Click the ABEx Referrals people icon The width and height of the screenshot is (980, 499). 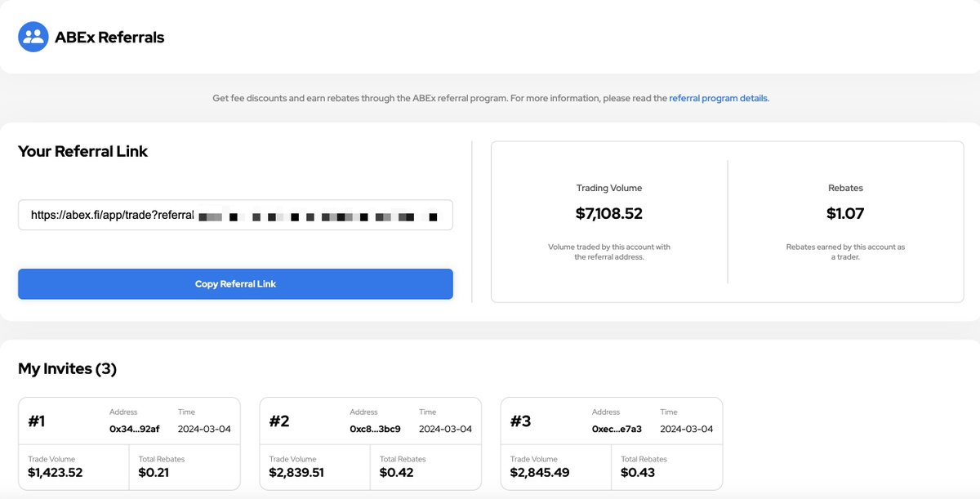(x=33, y=37)
